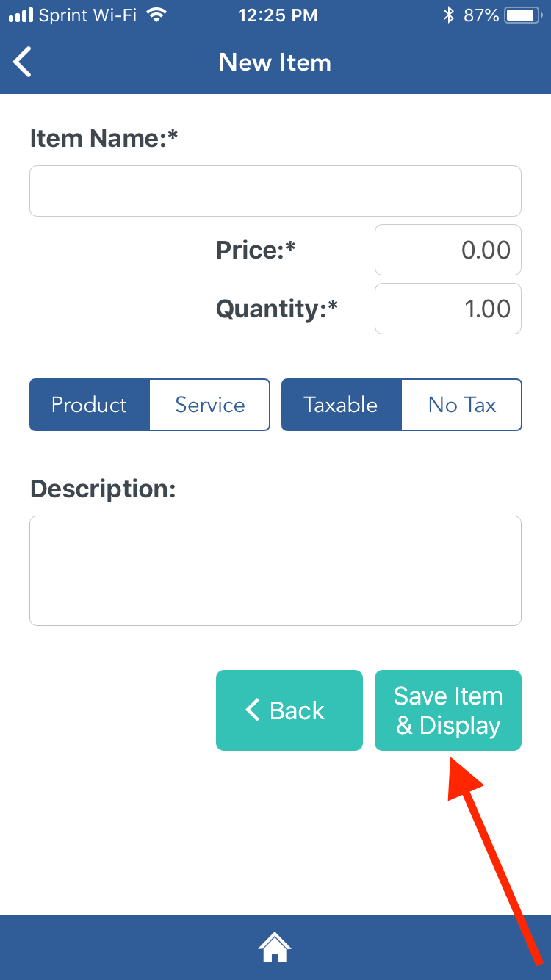The image size is (551, 980).
Task: Edit the Quantity field
Action: point(448,309)
